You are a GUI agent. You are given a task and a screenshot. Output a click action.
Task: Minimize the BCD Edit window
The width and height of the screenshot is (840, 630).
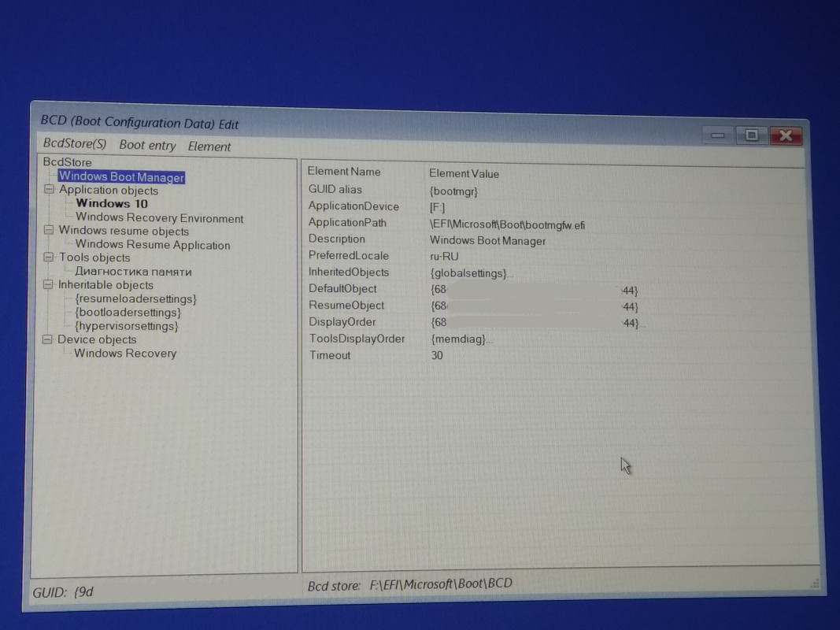[x=718, y=135]
